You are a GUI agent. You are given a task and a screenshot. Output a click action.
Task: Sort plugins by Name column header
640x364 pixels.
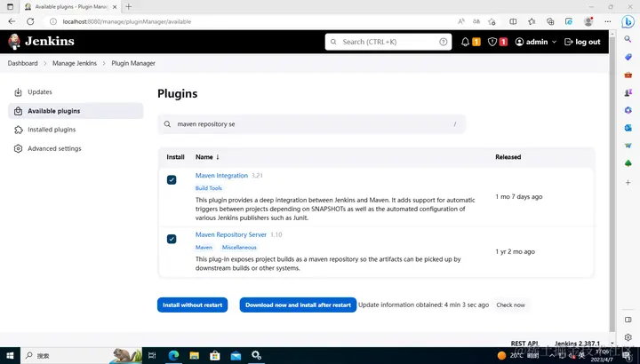[207, 157]
